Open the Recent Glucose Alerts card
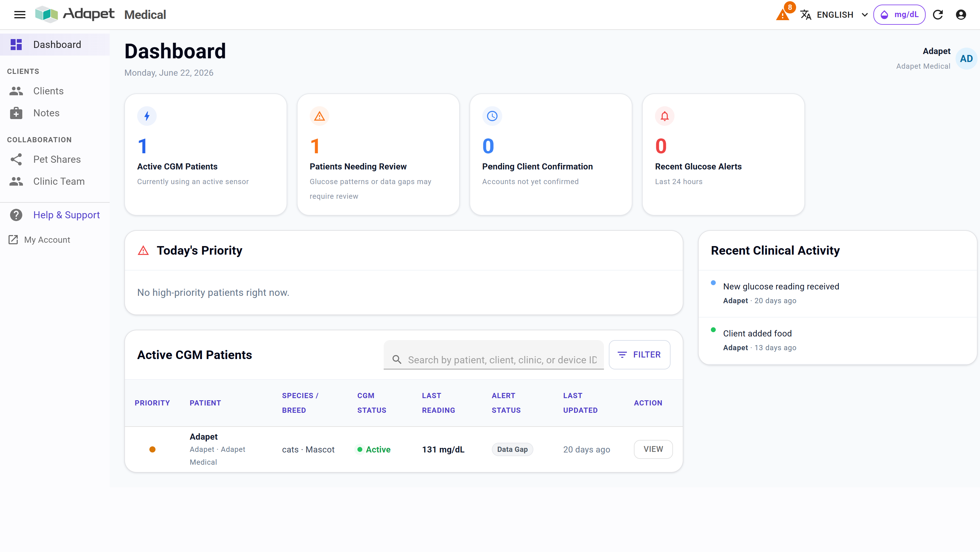980x552 pixels. click(x=724, y=154)
